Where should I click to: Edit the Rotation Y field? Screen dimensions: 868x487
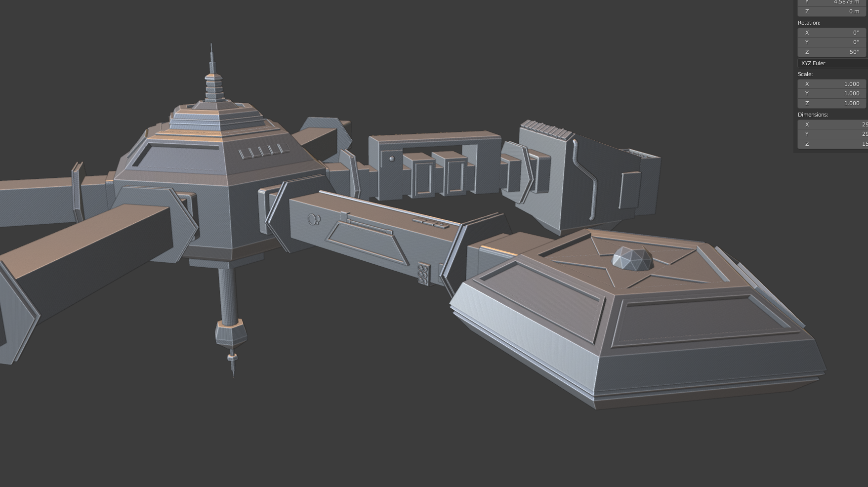[832, 42]
